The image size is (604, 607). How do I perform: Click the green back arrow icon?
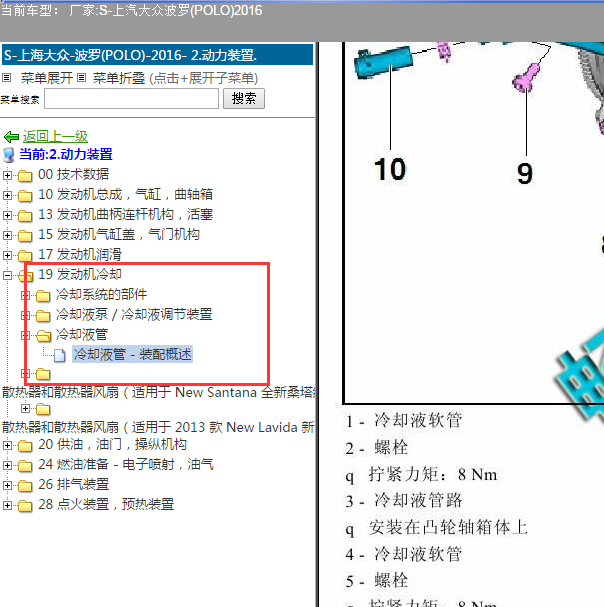(x=11, y=137)
